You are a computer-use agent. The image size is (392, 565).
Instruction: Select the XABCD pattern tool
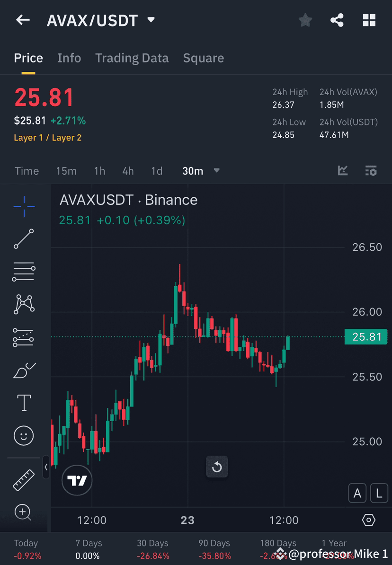(x=24, y=304)
